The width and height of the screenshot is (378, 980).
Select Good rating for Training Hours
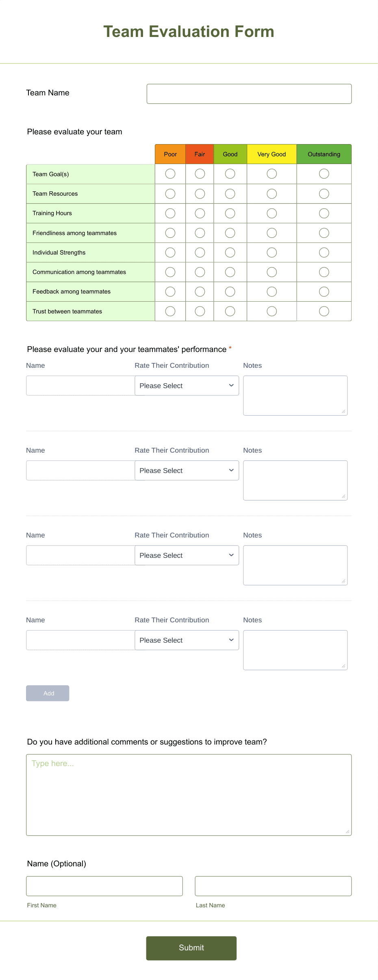(230, 213)
